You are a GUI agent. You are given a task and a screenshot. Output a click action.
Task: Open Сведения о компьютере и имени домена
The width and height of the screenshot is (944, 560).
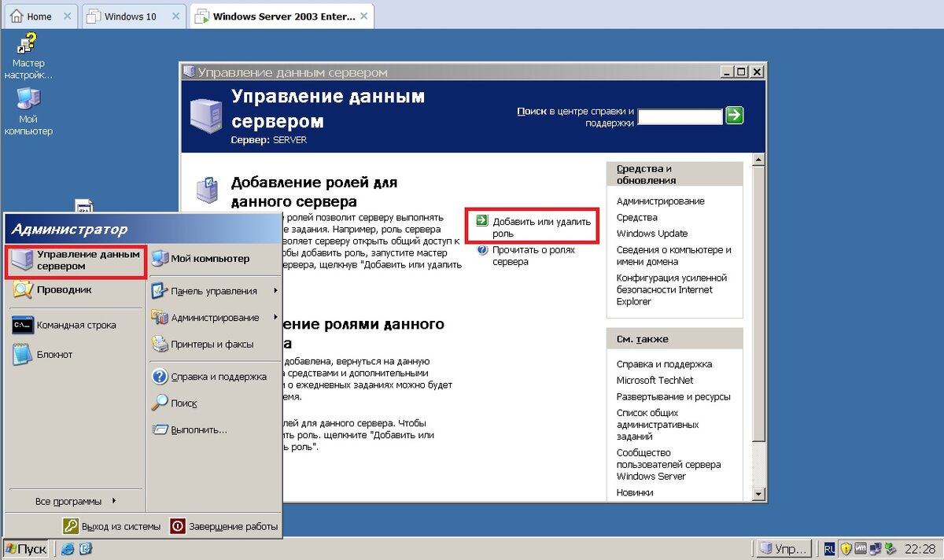pos(673,256)
